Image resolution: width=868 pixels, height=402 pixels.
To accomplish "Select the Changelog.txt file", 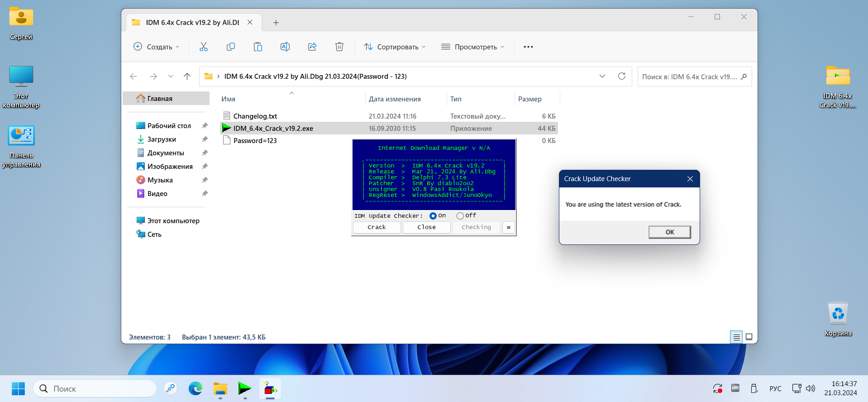I will pyautogui.click(x=389, y=116).
